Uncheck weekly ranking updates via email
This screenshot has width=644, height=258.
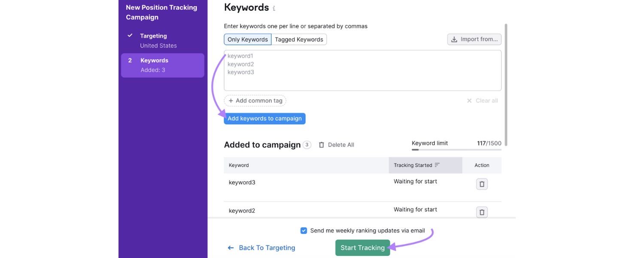click(304, 230)
